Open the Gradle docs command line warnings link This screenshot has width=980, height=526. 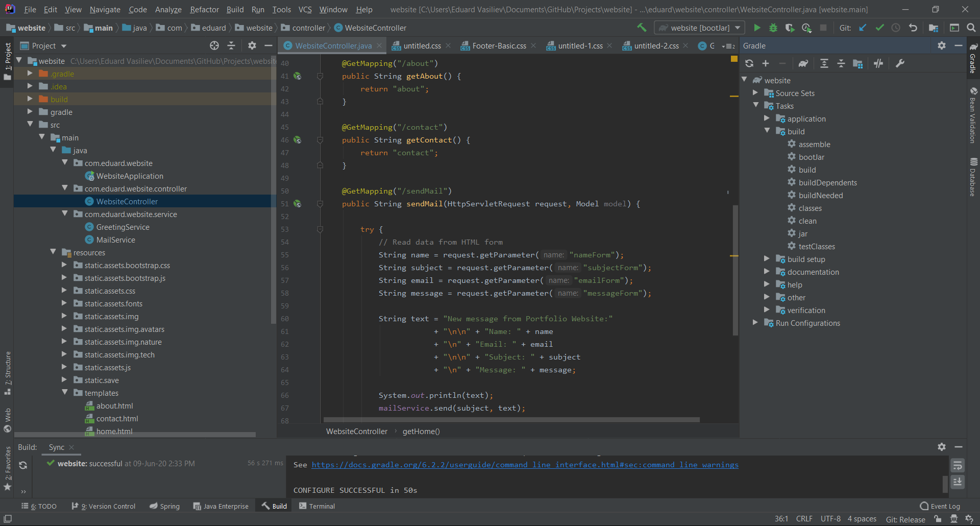tap(525, 465)
